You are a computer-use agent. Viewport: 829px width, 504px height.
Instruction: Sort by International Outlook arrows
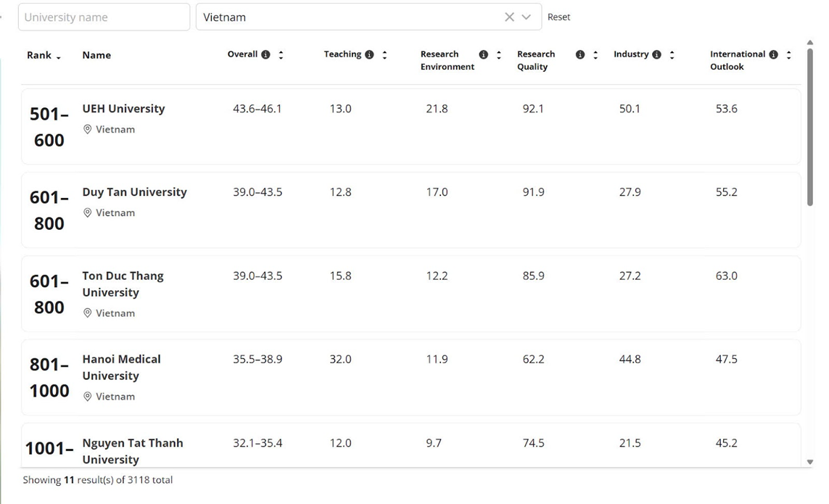[788, 54]
